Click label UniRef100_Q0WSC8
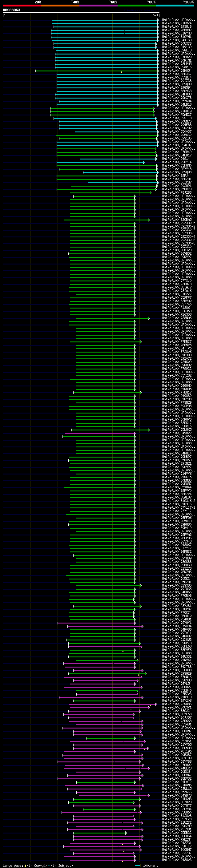 click(x=177, y=43)
